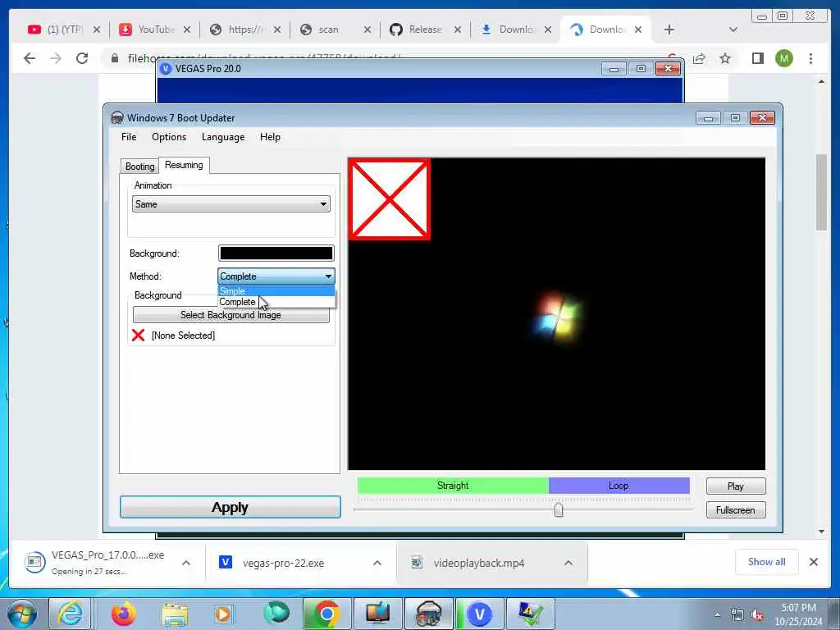
Task: Click the VEGAS Pro taskbar icon
Action: 479,614
